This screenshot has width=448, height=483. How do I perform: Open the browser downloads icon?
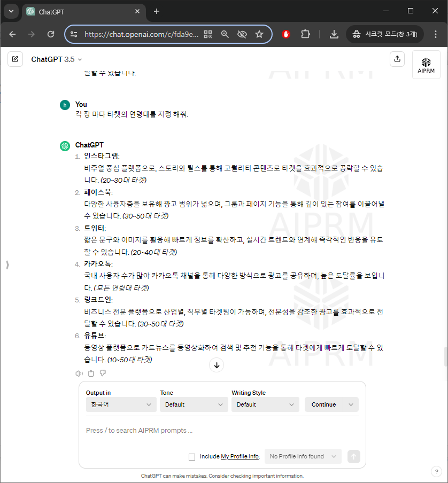(334, 34)
